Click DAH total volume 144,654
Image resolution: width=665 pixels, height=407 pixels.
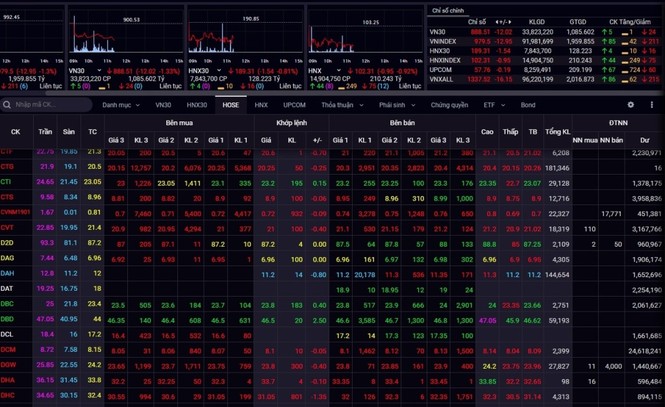[x=557, y=275]
